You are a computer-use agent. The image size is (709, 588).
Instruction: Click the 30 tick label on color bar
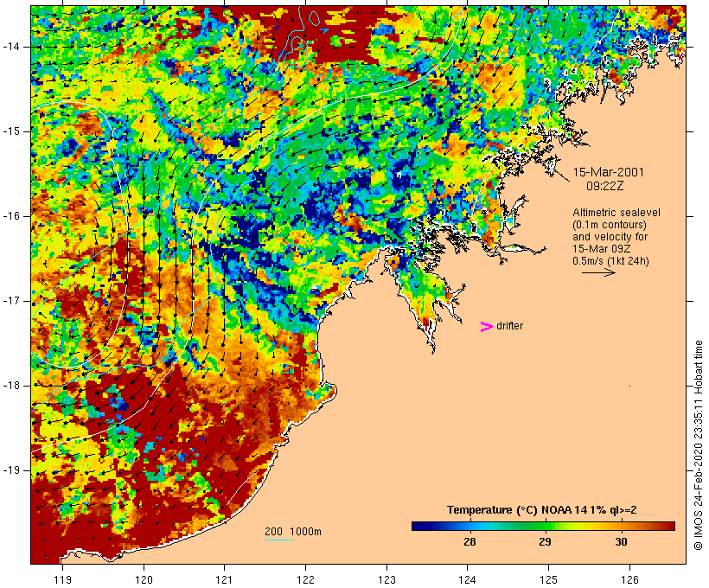click(x=621, y=542)
